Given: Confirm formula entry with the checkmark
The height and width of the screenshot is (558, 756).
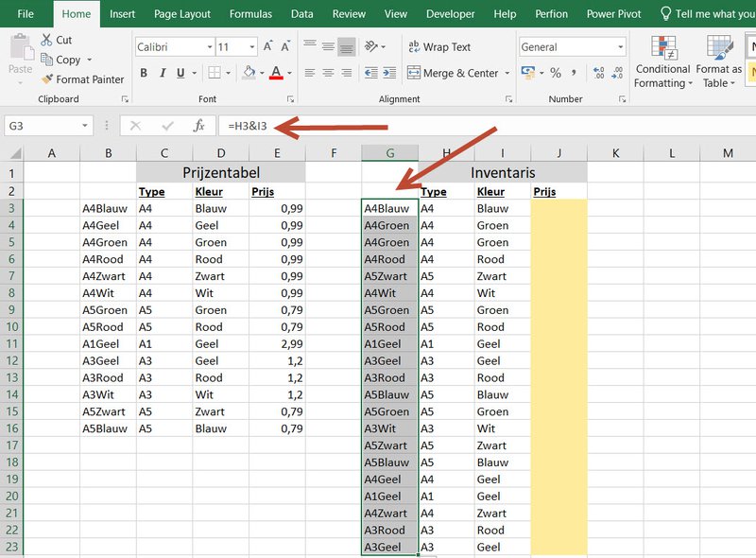Looking at the screenshot, I should click(168, 126).
